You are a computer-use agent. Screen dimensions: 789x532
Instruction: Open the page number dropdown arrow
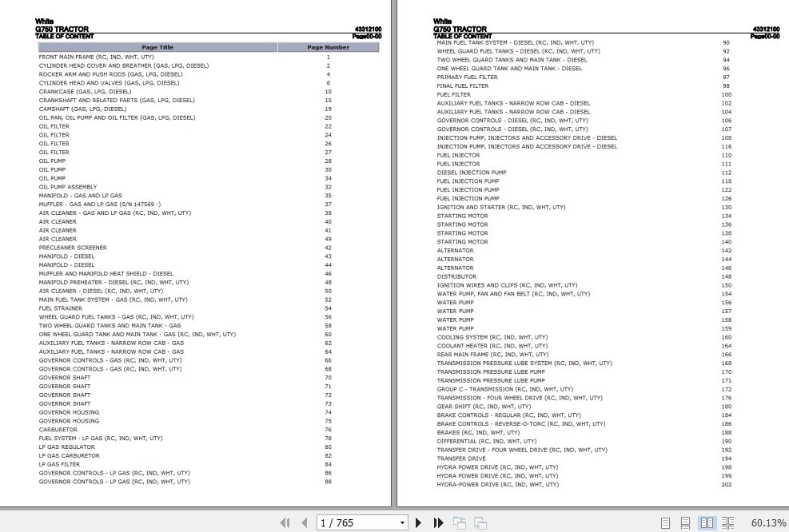click(402, 522)
